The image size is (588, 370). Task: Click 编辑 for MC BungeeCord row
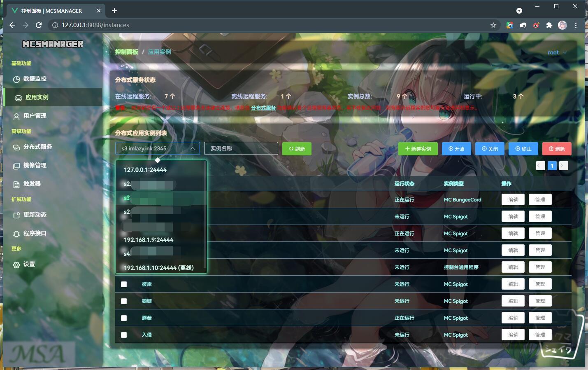point(513,200)
